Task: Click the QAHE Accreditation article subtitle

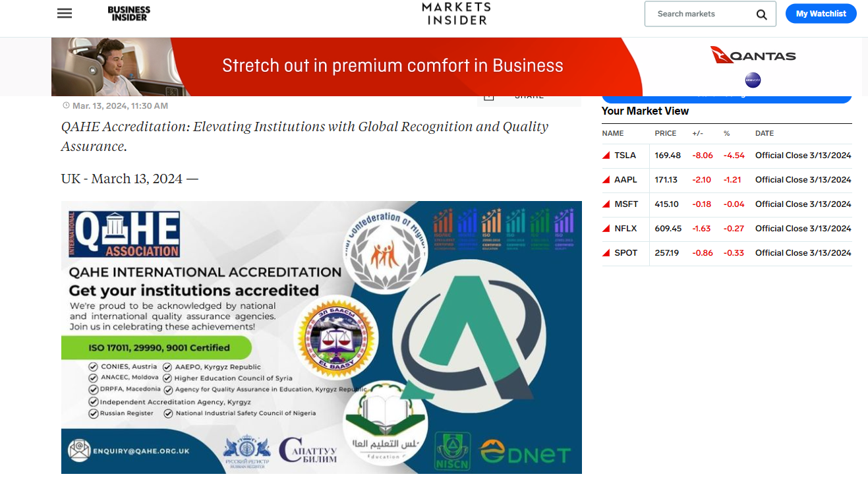Action: [x=304, y=136]
